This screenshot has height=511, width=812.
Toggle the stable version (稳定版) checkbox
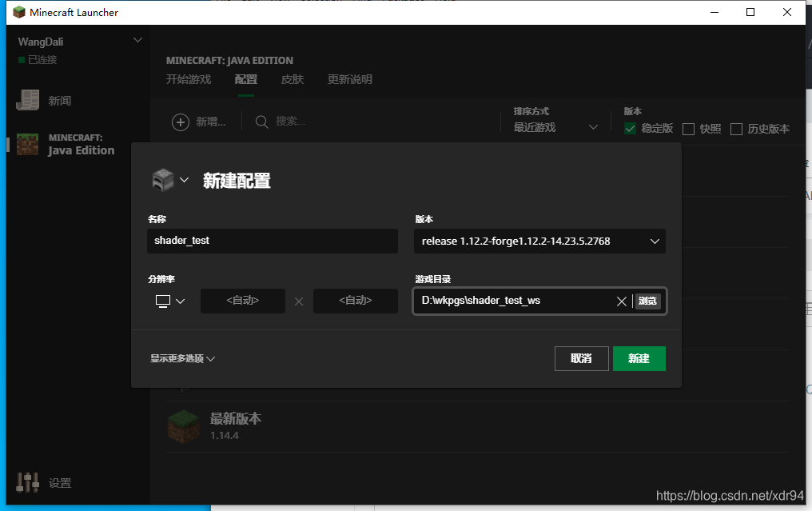point(631,129)
